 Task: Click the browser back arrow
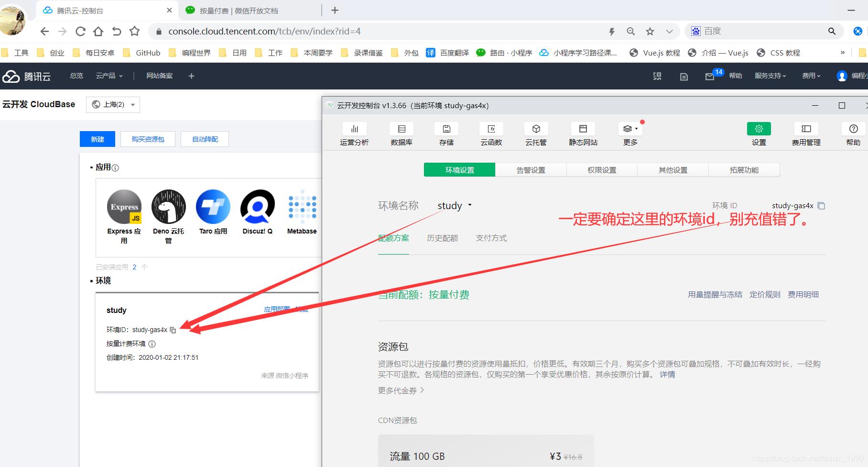(x=44, y=32)
